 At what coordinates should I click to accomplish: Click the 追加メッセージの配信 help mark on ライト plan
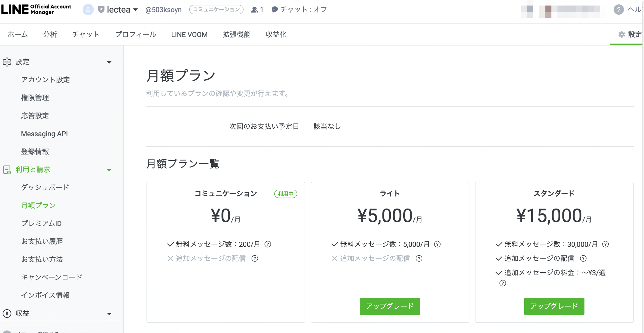(419, 259)
